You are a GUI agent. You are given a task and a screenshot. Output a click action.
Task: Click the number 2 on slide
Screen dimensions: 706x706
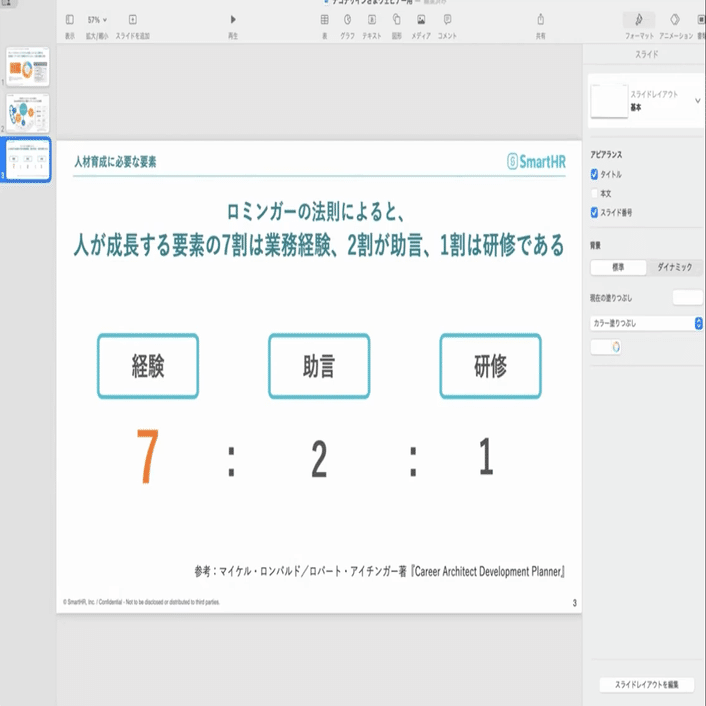[319, 459]
